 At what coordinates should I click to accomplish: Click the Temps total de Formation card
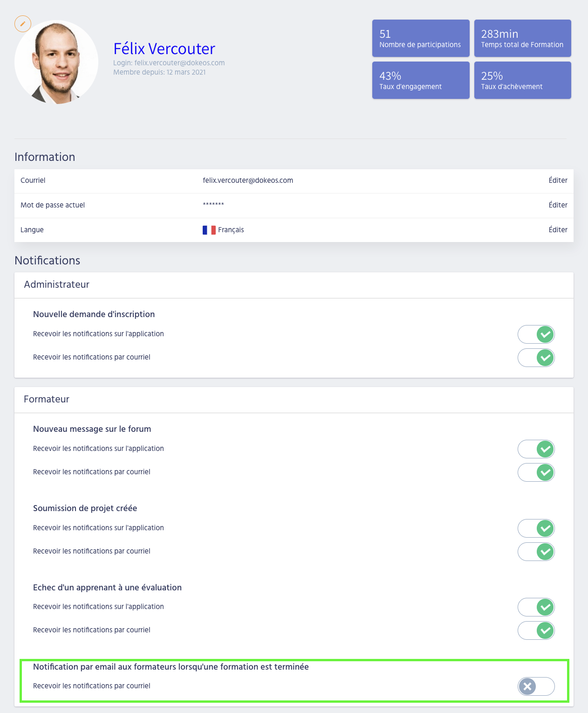[522, 38]
